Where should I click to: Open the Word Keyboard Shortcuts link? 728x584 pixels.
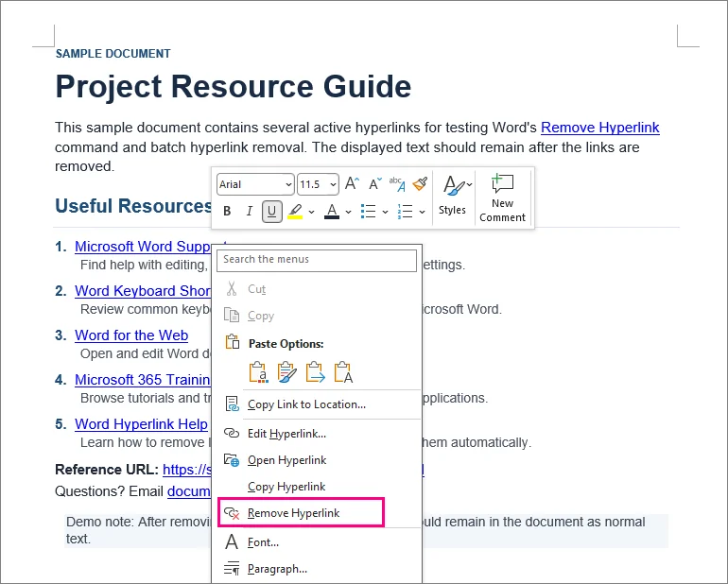pos(143,291)
